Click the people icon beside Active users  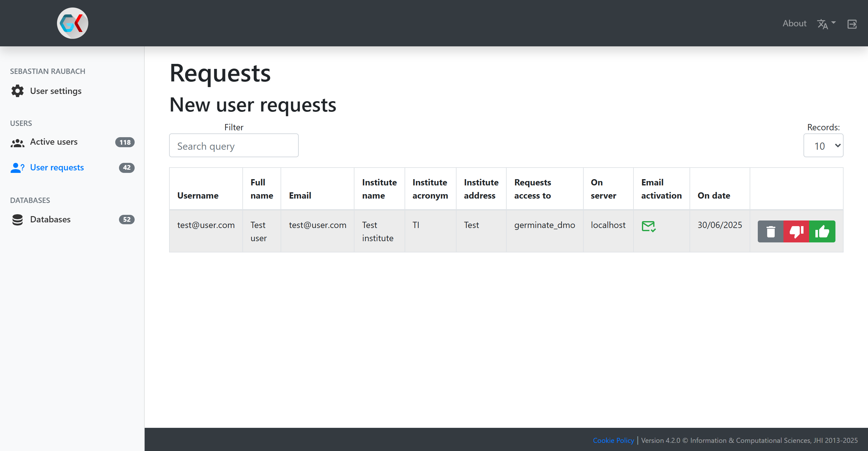[18, 143]
